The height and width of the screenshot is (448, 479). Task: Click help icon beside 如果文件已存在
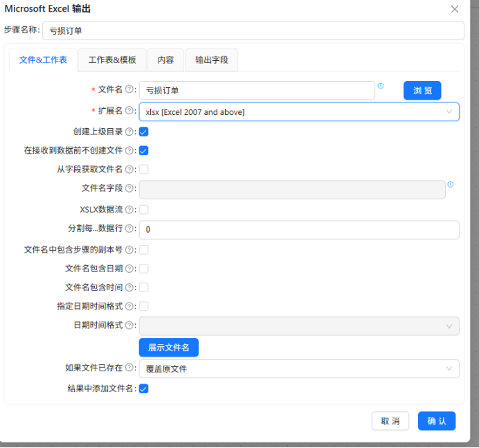click(x=129, y=367)
